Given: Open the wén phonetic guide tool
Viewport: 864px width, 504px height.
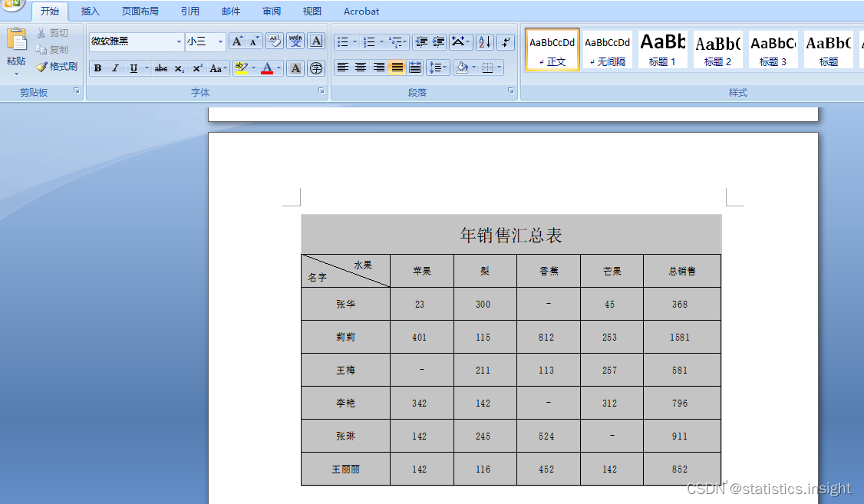Looking at the screenshot, I should pyautogui.click(x=295, y=41).
